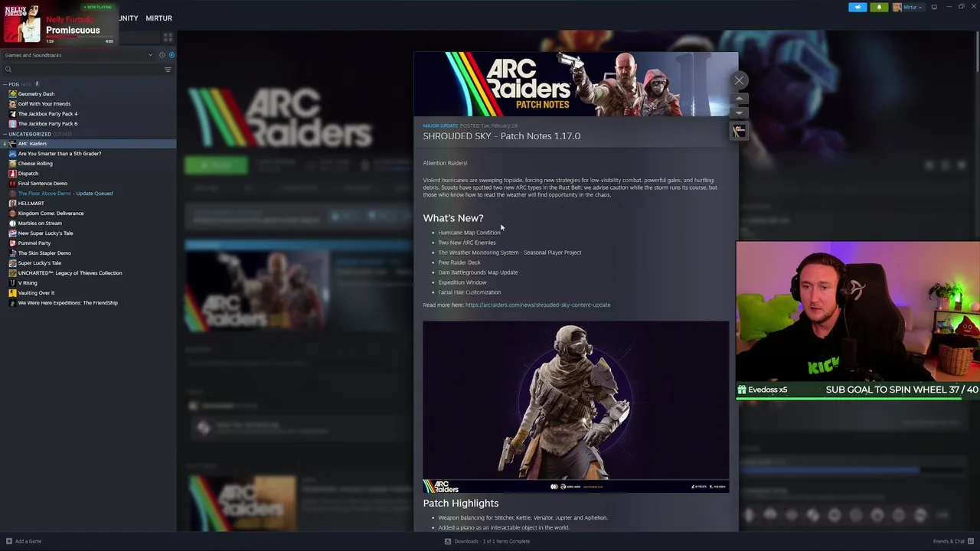The width and height of the screenshot is (980, 551).
Task: Open the arcraiders.com shrouded-sky-content-update link
Action: [x=537, y=305]
